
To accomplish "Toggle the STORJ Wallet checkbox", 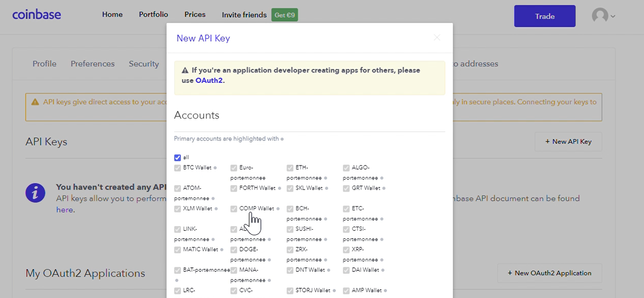I will click(290, 290).
